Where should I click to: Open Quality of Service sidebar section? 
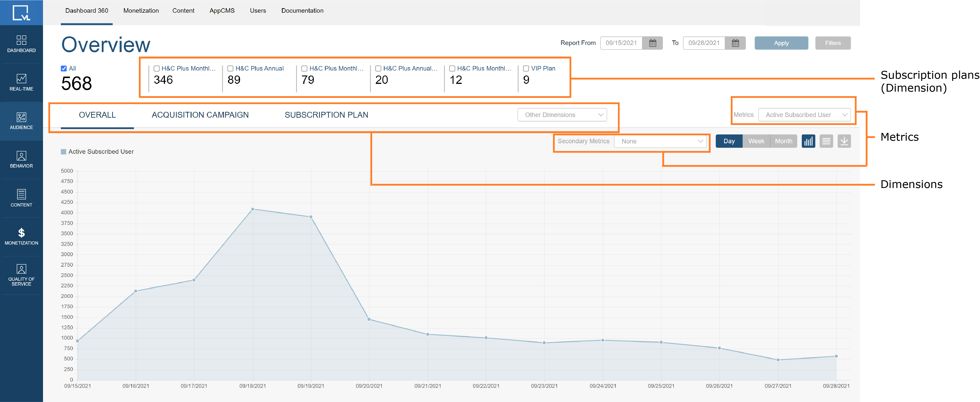(x=21, y=275)
